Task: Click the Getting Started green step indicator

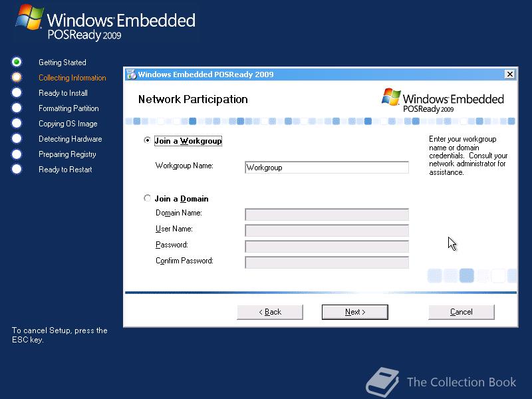Action: click(17, 62)
